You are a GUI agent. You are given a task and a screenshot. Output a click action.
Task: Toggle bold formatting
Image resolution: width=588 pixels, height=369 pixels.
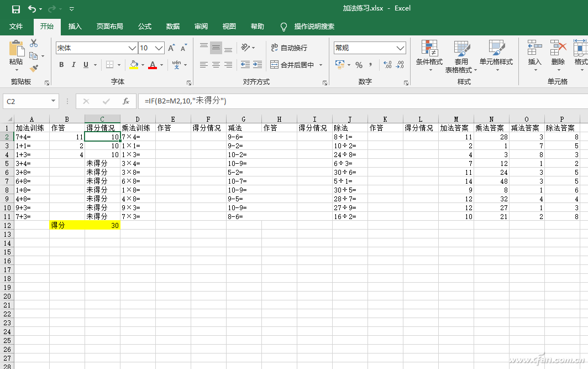[x=61, y=65]
